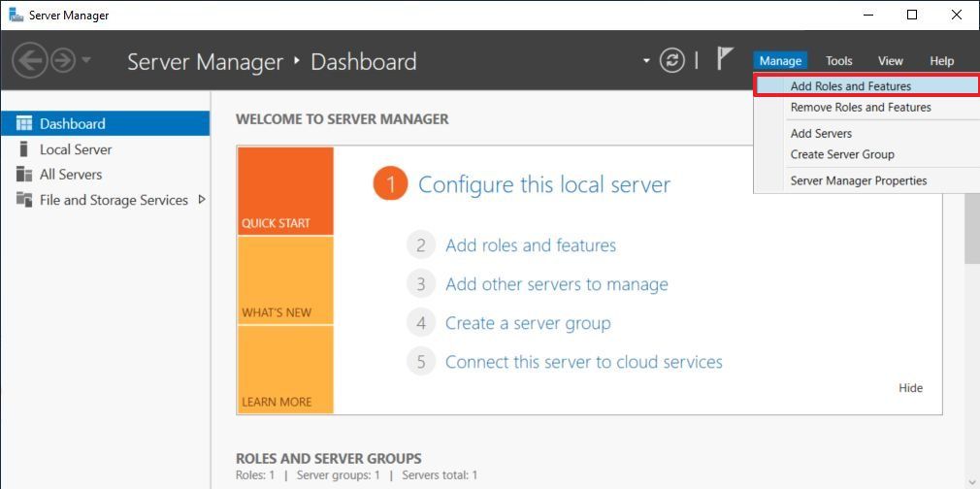The height and width of the screenshot is (489, 980).
Task: Click Create a server group link
Action: click(x=528, y=323)
